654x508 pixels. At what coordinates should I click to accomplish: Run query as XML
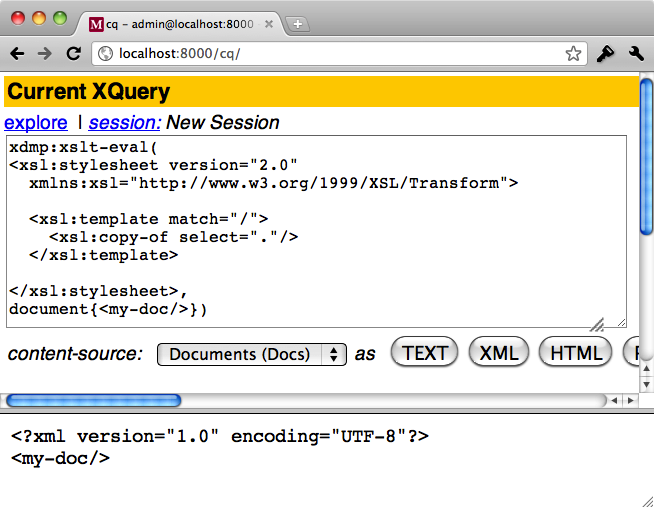tap(499, 353)
